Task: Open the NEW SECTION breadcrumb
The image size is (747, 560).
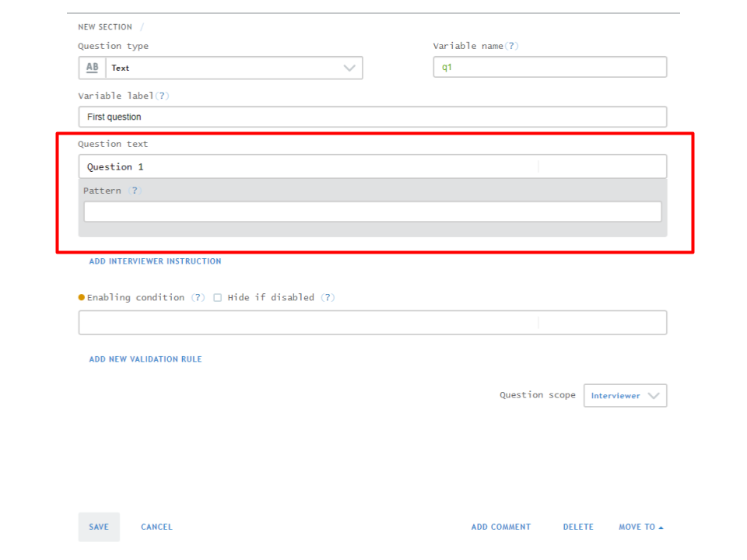Action: tap(105, 26)
